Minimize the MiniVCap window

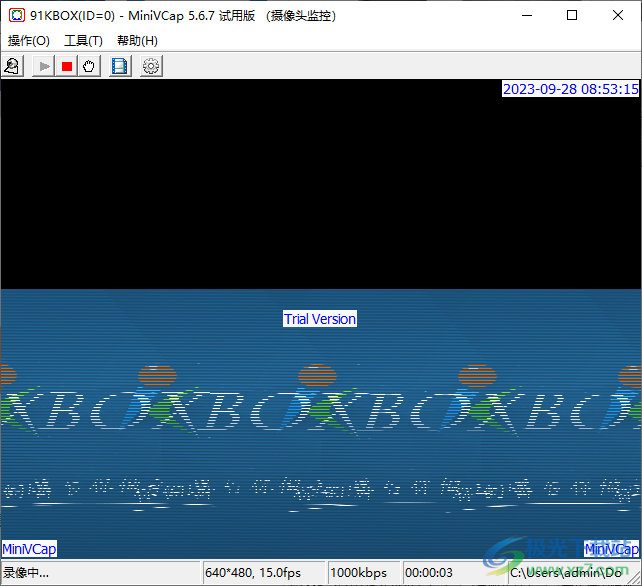(527, 16)
